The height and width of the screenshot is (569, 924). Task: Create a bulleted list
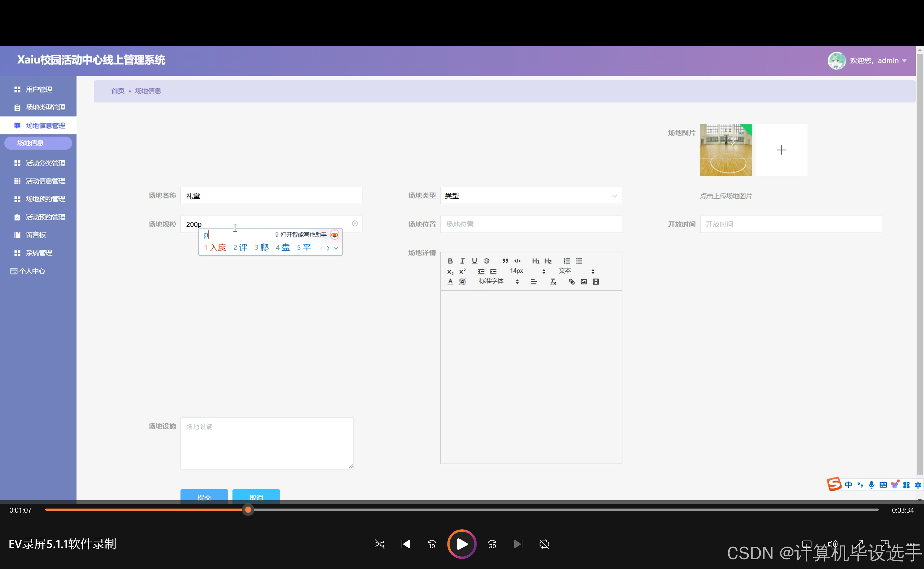579,261
